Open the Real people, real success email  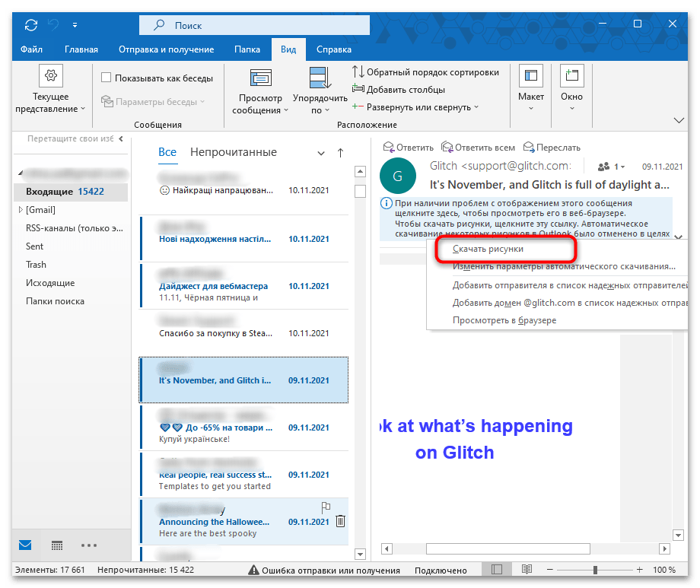point(243,474)
